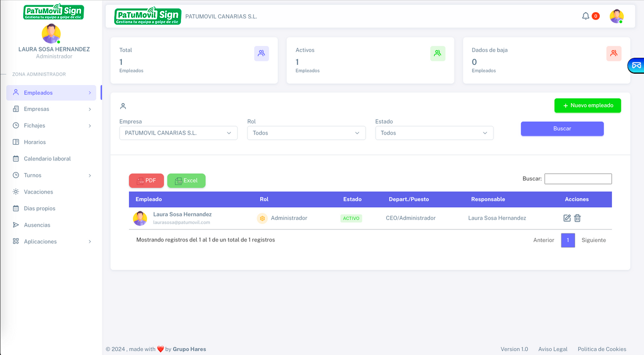Open the Estado filter dropdown
Image resolution: width=644 pixels, height=355 pixels.
(434, 133)
